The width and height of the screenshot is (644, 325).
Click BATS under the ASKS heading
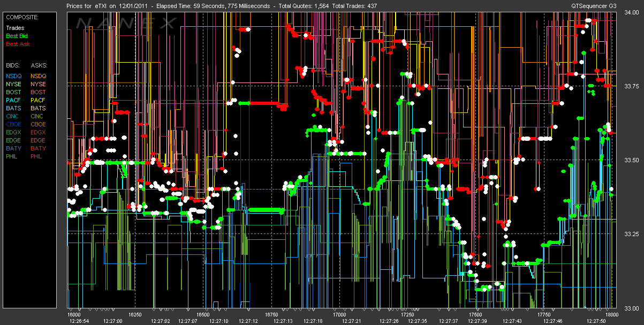(x=39, y=108)
